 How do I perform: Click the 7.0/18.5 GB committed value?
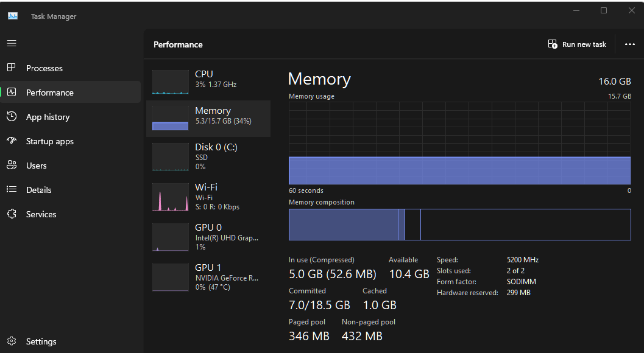click(x=319, y=305)
